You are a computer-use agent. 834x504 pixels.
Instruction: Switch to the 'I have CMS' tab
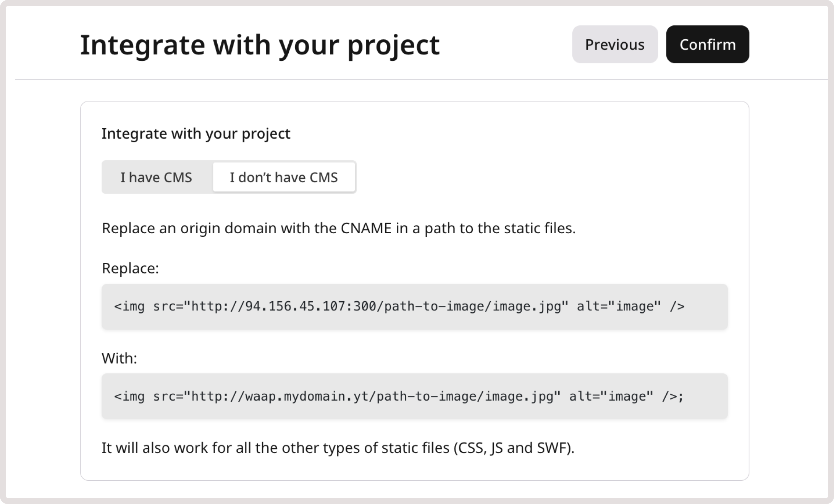click(157, 177)
